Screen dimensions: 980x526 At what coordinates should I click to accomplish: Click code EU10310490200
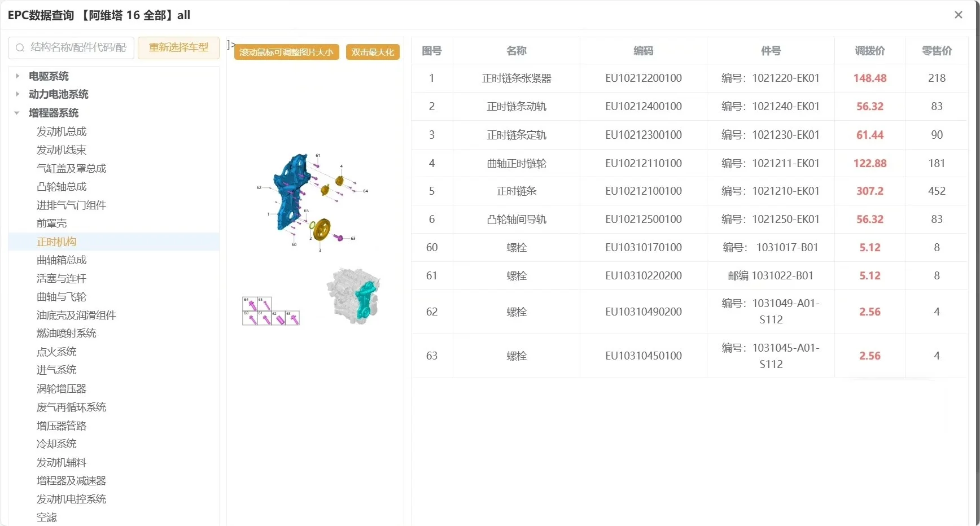tap(644, 312)
